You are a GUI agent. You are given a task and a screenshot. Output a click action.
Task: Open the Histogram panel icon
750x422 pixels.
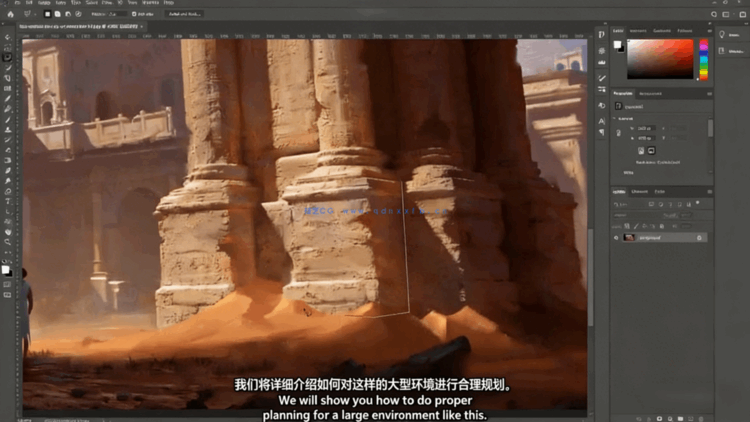point(602,62)
